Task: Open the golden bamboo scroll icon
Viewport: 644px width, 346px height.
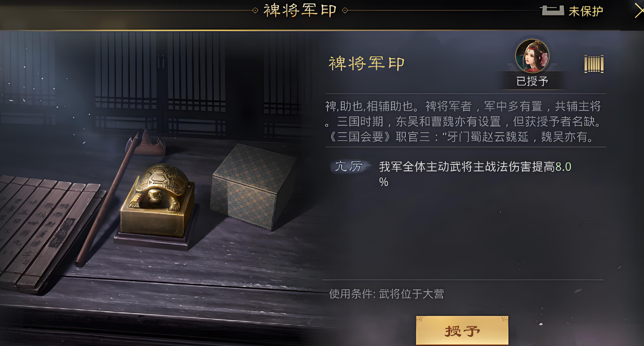Action: [594, 64]
